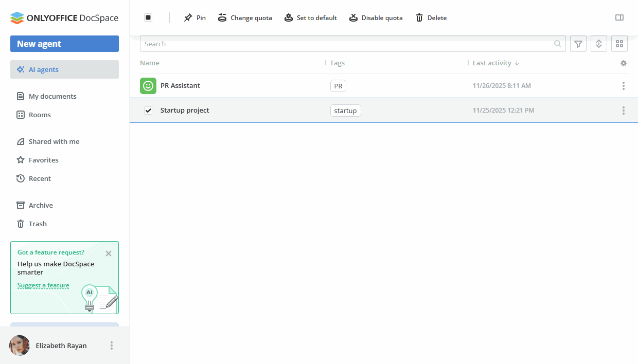
Task: Open the Rooms section
Action: [x=40, y=115]
